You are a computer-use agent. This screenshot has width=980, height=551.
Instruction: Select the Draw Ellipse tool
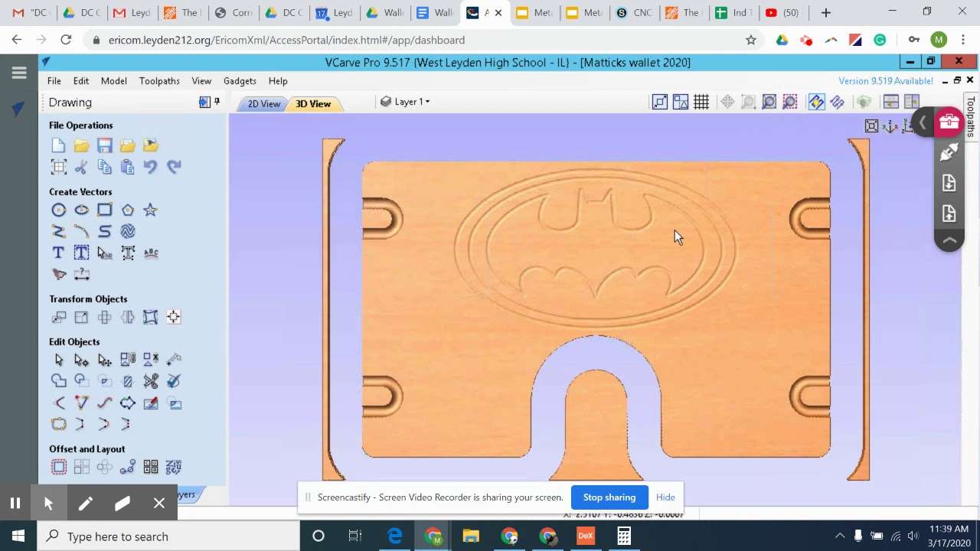(82, 210)
